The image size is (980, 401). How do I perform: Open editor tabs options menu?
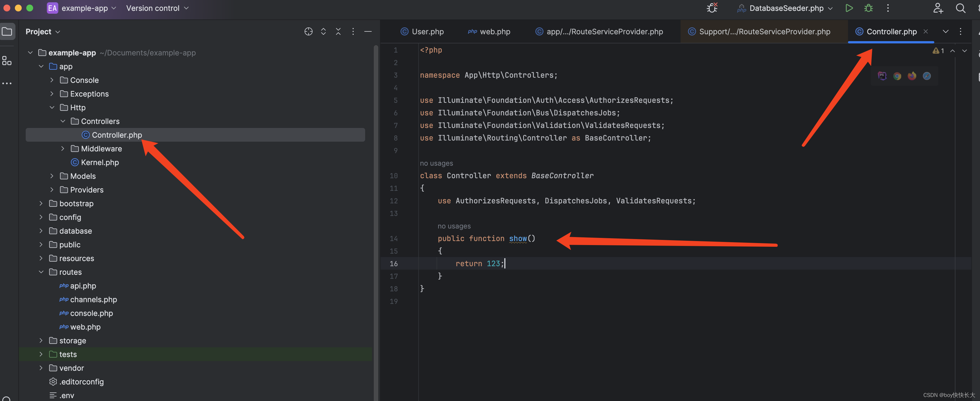pyautogui.click(x=961, y=32)
